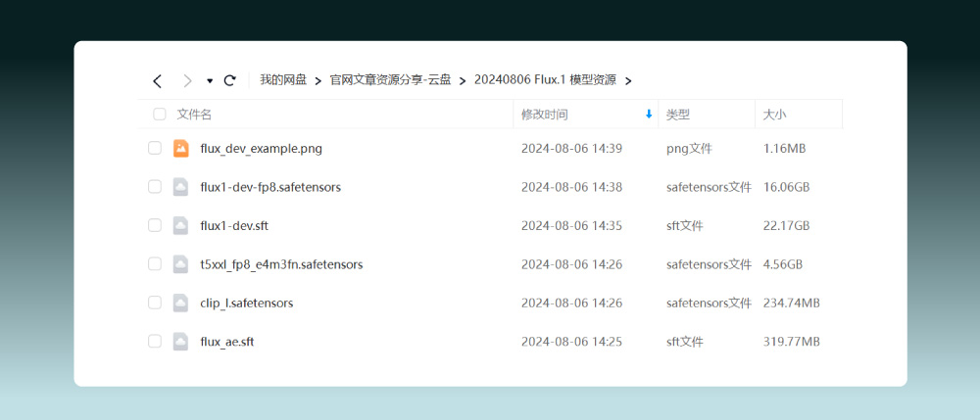Go back with the left arrow
Viewport: 980px width, 420px height.
157,80
